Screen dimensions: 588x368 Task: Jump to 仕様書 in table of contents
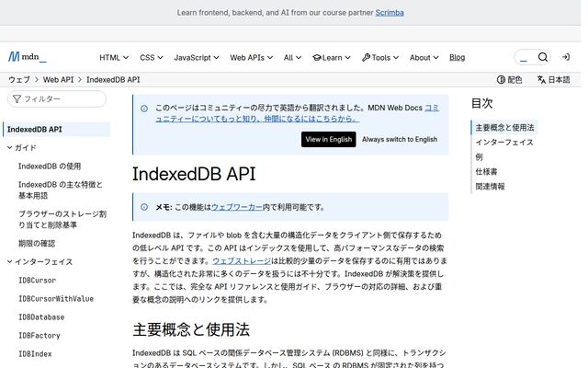click(486, 172)
